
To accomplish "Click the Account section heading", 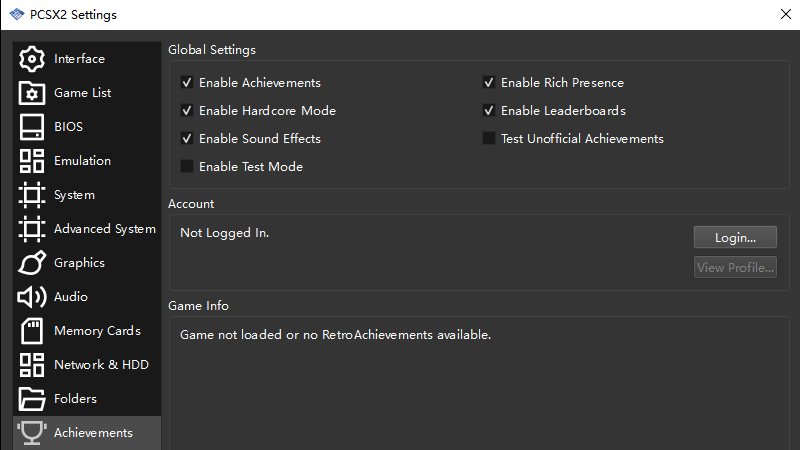I will [x=191, y=204].
